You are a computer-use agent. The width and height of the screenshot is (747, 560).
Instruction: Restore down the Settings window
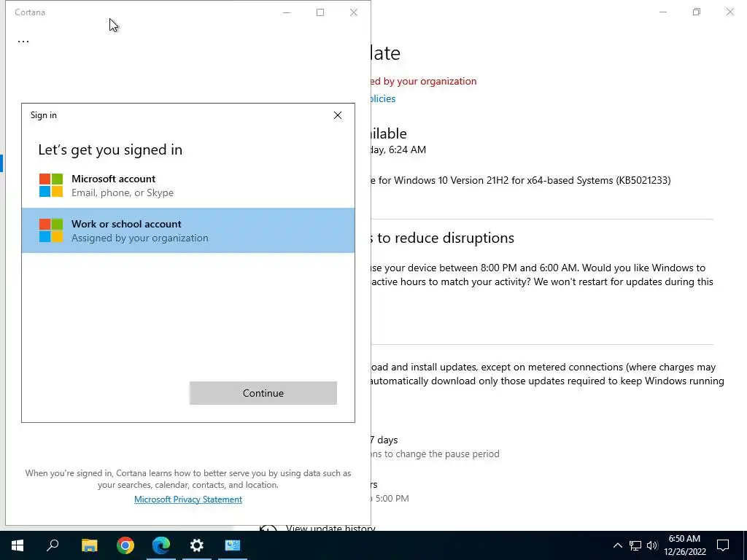click(x=697, y=12)
